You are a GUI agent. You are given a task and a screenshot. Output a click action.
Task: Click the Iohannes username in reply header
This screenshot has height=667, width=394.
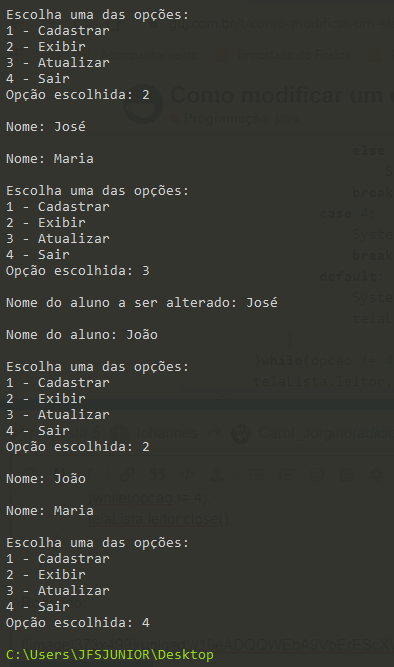click(x=167, y=433)
